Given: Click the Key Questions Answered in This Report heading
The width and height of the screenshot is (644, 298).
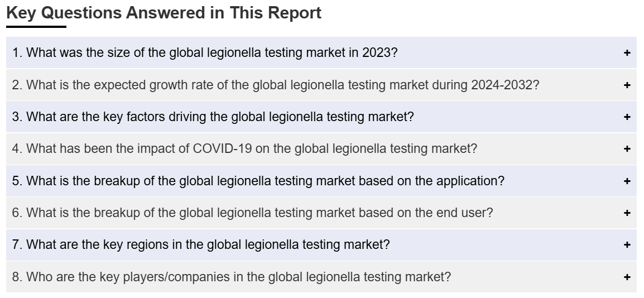Looking at the screenshot, I should 164,13.
